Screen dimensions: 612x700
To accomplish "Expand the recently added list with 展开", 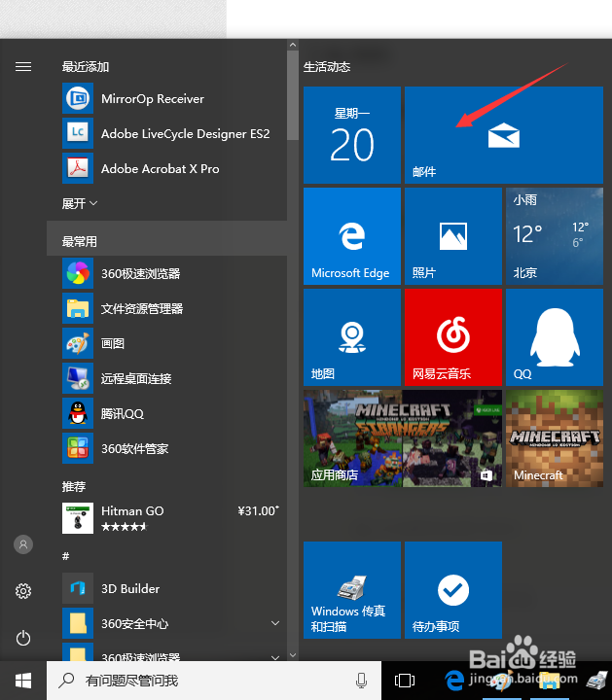I will [x=80, y=203].
